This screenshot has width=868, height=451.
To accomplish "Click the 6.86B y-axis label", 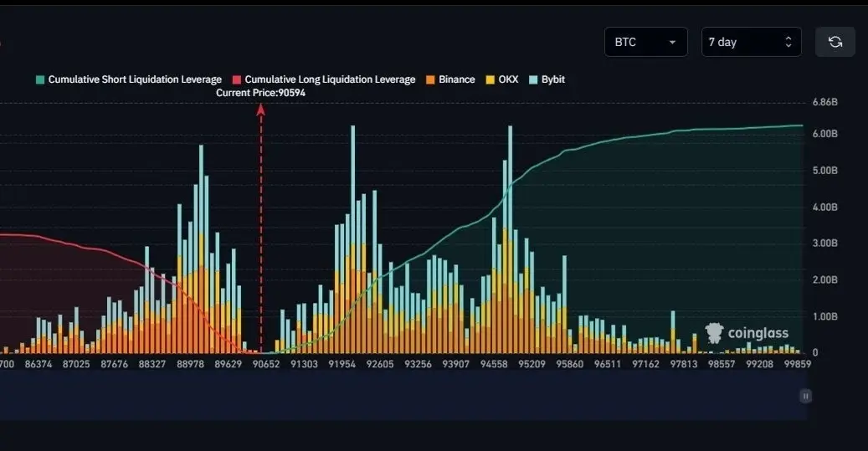I will click(824, 102).
